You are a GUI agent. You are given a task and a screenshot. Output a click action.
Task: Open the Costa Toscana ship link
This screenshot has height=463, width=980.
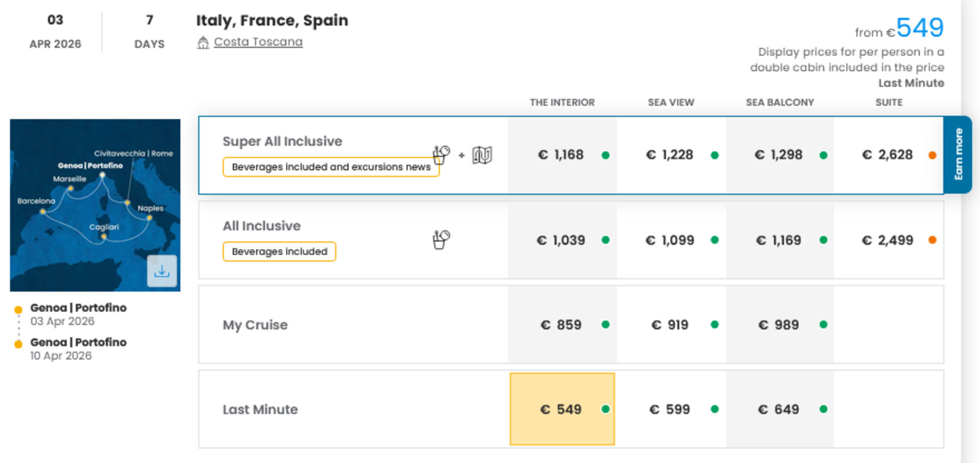[258, 42]
